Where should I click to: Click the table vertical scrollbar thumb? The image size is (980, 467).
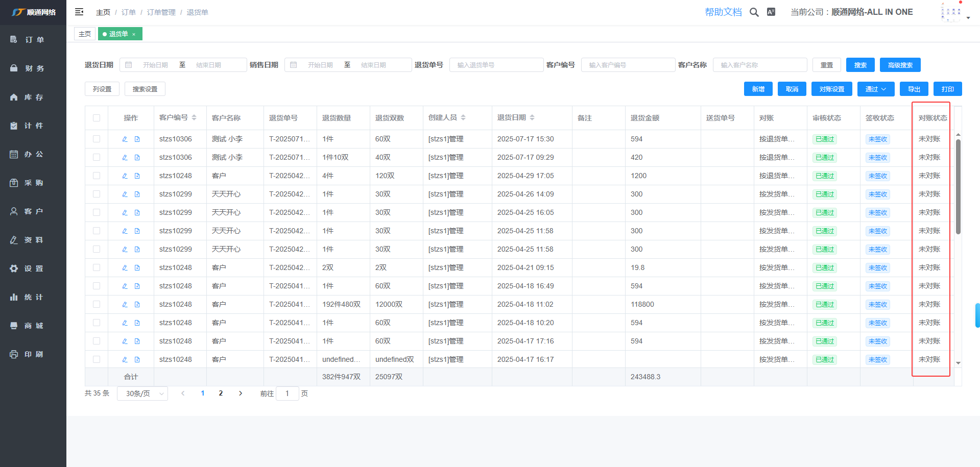click(x=958, y=186)
